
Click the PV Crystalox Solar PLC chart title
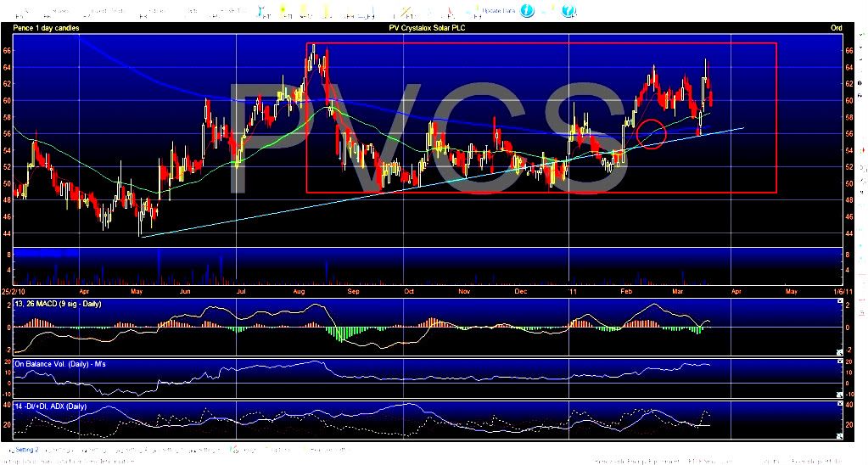point(428,28)
